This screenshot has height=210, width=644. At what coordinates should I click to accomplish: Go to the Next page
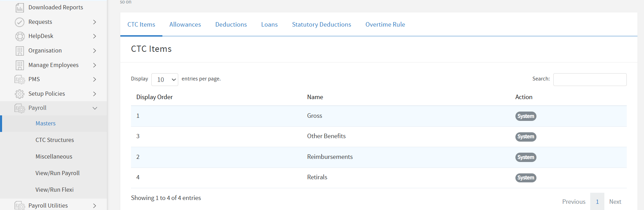point(615,202)
